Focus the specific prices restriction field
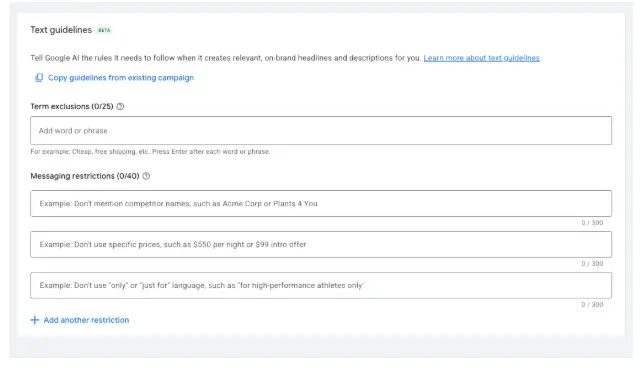This screenshot has height=370, width=641. (321, 244)
